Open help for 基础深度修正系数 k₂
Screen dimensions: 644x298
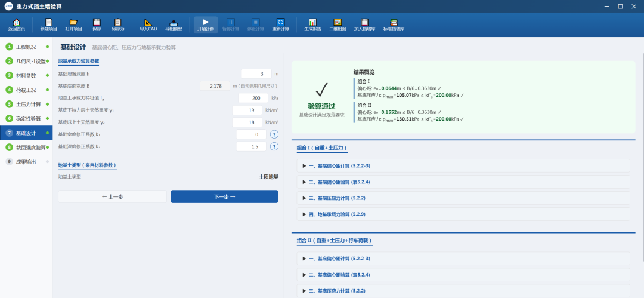pos(274,146)
